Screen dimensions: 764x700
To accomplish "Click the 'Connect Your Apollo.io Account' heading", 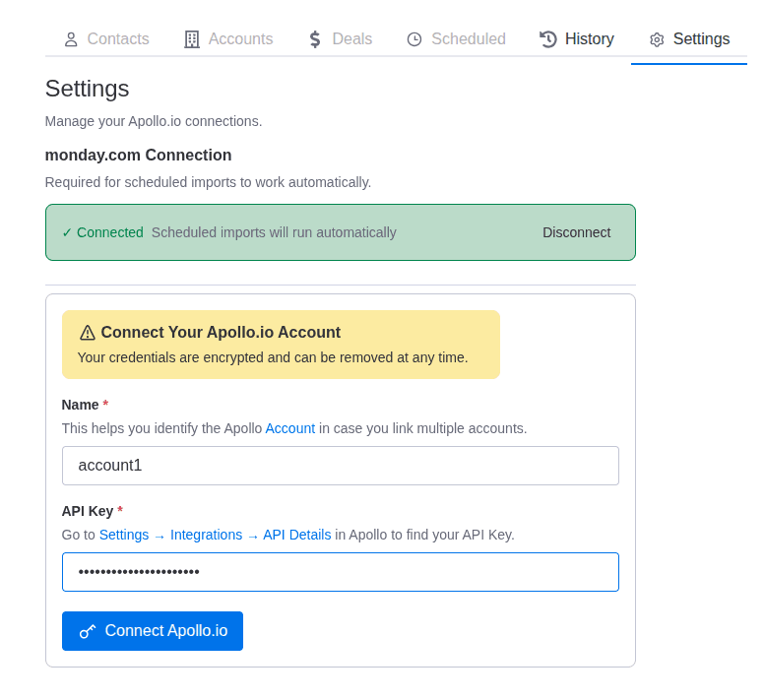I will click(x=221, y=332).
